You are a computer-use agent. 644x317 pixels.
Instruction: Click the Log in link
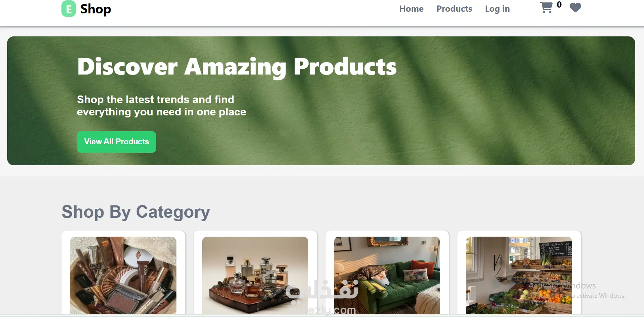[497, 9]
